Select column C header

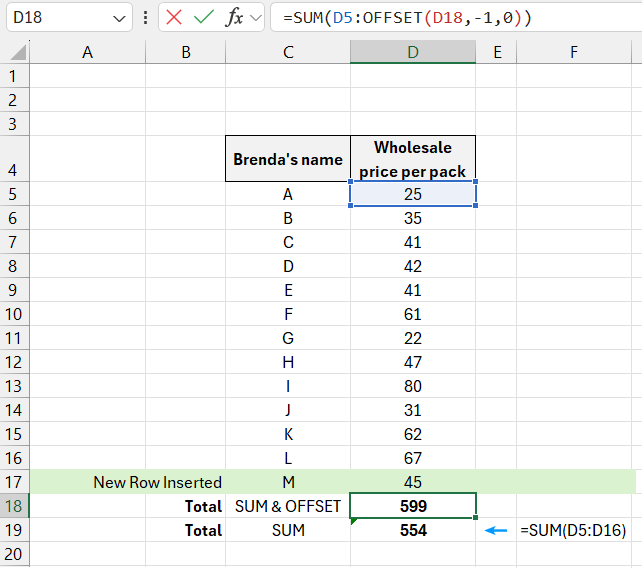[288, 52]
